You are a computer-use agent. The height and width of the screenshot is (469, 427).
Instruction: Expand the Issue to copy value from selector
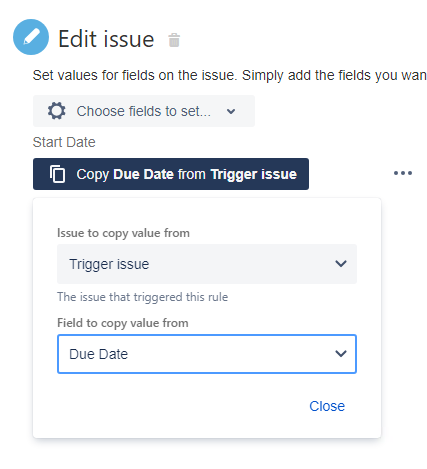coord(207,264)
